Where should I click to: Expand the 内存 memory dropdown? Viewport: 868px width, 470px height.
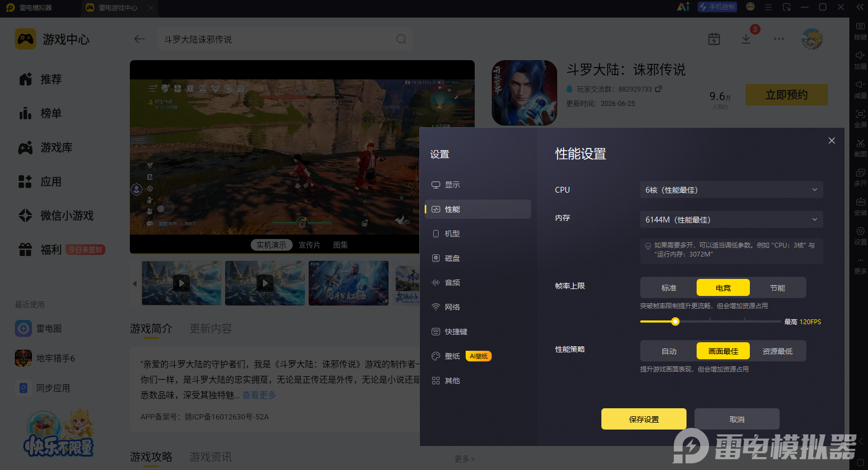coord(732,219)
